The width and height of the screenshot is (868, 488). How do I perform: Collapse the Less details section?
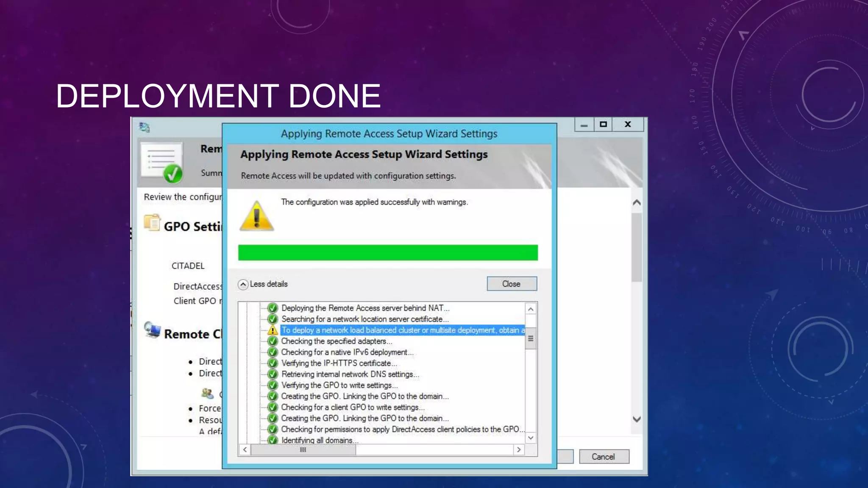(243, 284)
